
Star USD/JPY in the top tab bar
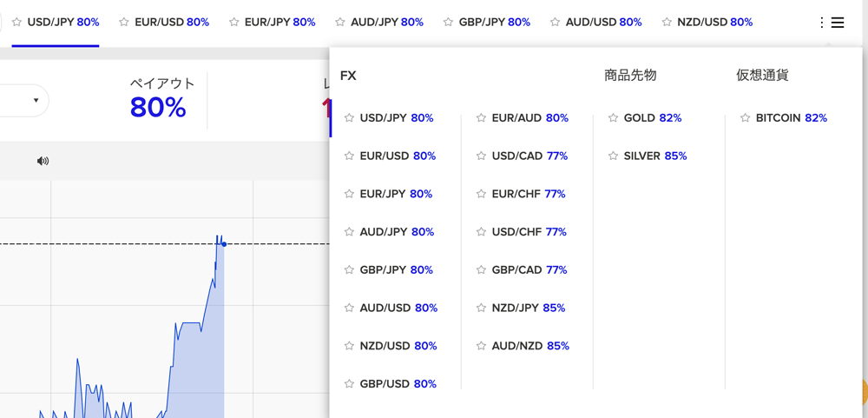point(17,23)
